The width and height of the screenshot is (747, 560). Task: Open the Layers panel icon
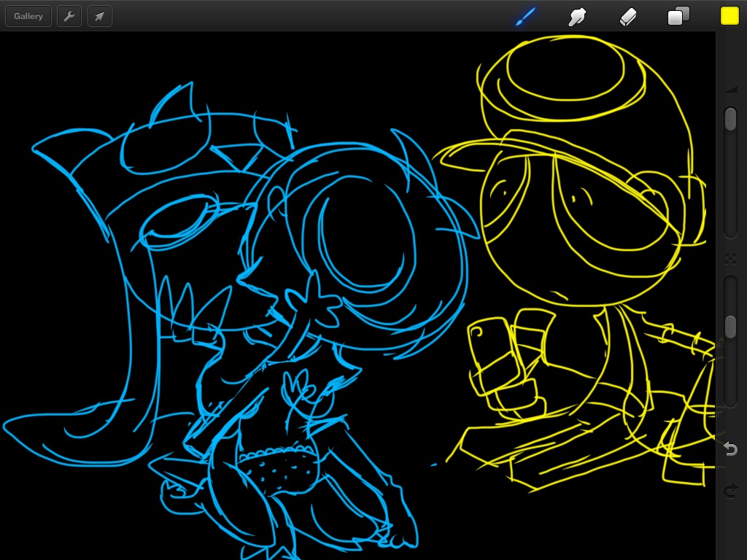pyautogui.click(x=678, y=16)
